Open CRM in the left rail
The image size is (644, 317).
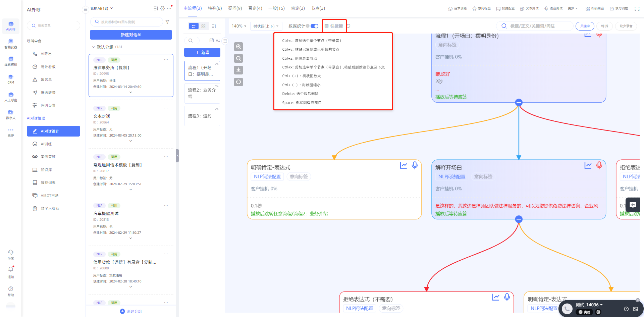click(x=11, y=79)
